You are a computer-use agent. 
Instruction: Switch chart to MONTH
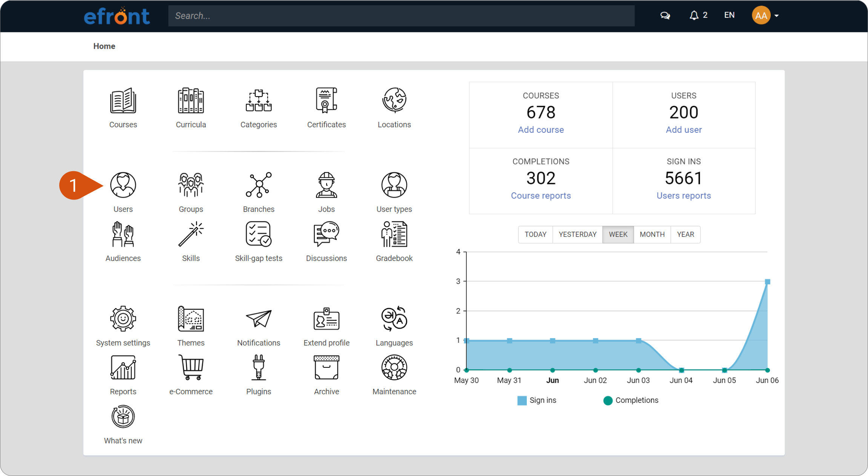pyautogui.click(x=652, y=234)
